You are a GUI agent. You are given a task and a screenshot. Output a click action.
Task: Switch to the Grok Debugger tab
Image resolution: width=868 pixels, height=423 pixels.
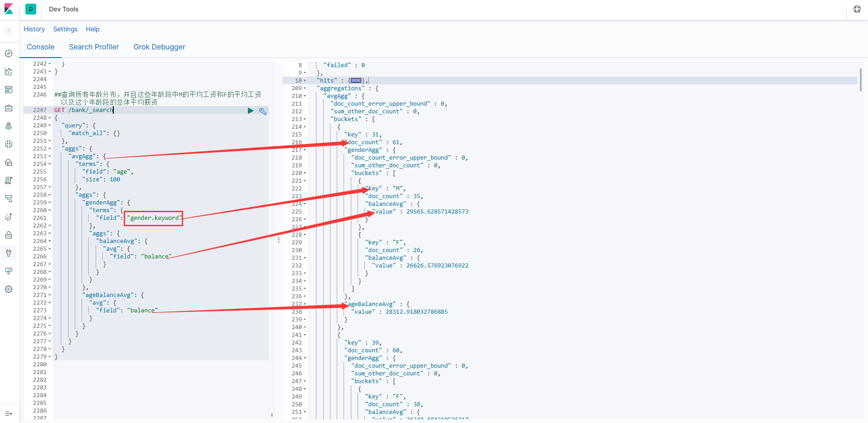[159, 47]
